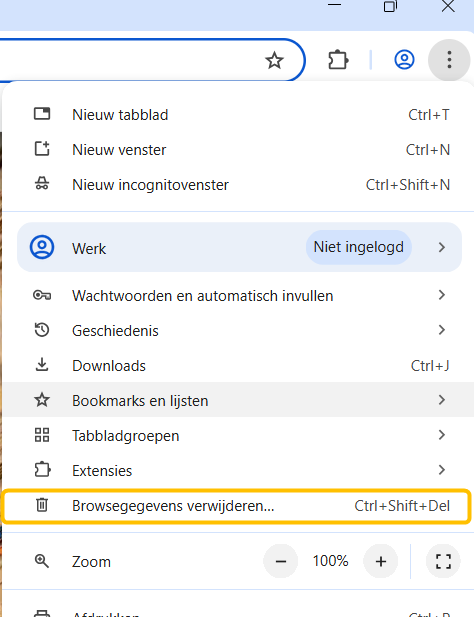Open the profile avatar icon in toolbar

click(x=404, y=60)
